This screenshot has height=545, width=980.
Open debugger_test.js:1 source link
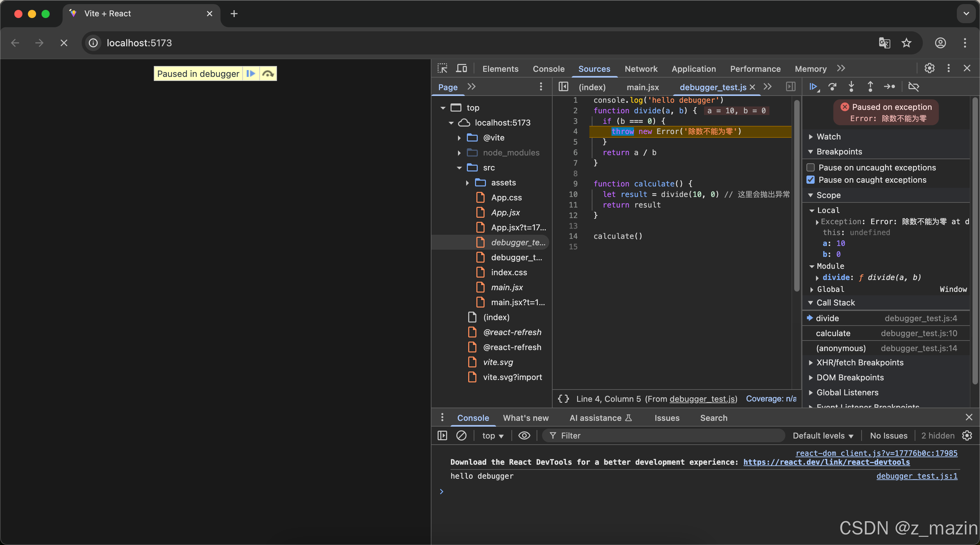917,476
